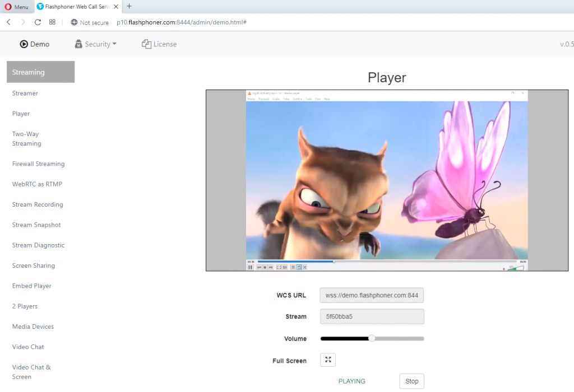The width and height of the screenshot is (574, 392).
Task: Open the Screen Sharing demo
Action: pyautogui.click(x=33, y=265)
